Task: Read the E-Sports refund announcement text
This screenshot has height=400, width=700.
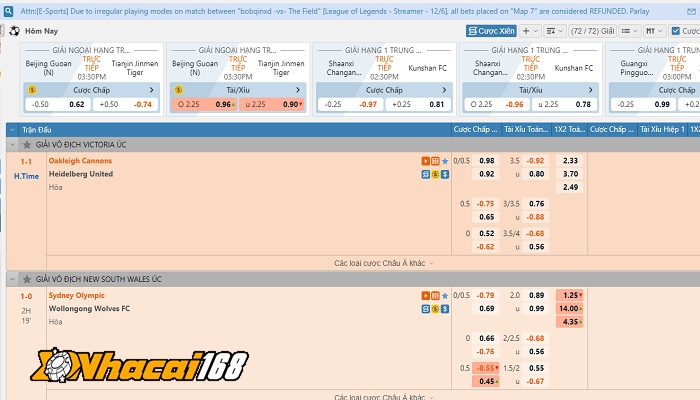Action: [x=335, y=11]
